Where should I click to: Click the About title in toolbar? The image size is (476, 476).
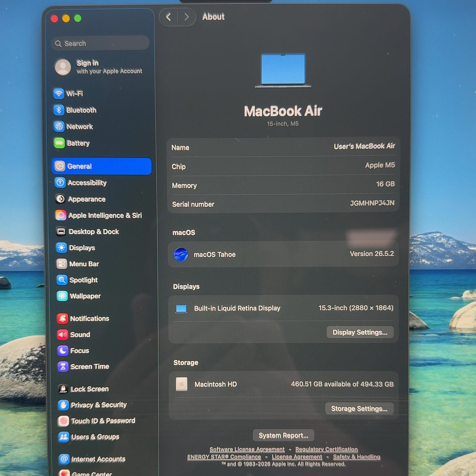pos(213,17)
